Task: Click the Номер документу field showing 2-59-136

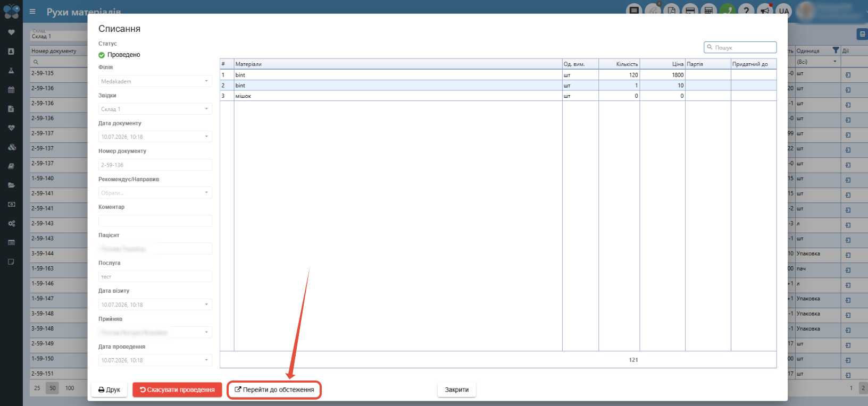Action: tap(155, 165)
